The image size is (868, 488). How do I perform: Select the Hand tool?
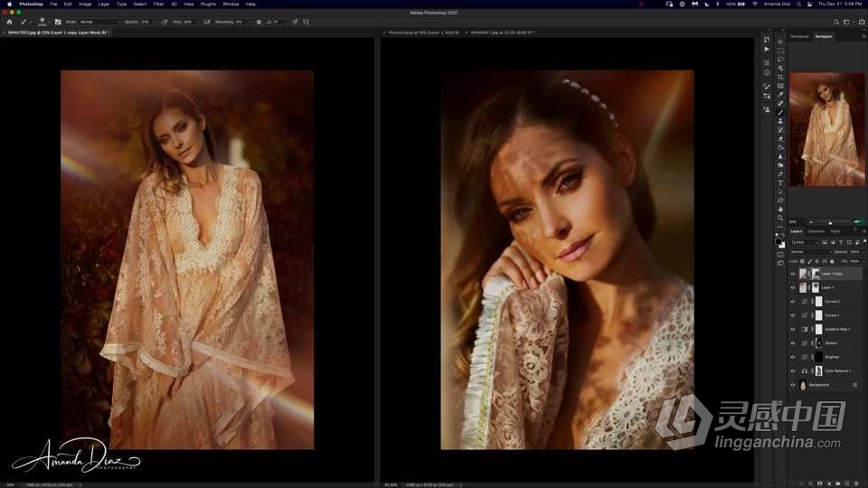tap(780, 209)
